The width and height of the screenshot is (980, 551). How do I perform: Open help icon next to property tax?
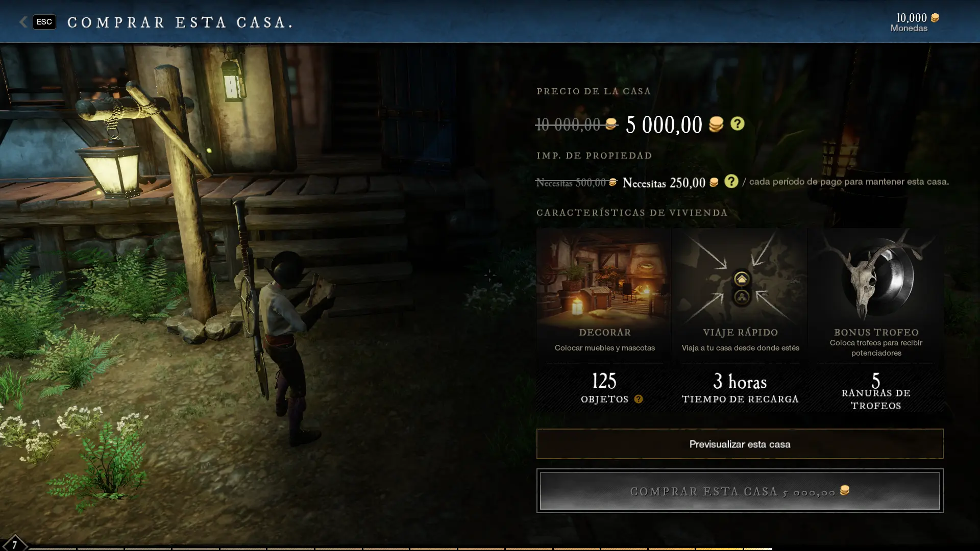(x=731, y=181)
